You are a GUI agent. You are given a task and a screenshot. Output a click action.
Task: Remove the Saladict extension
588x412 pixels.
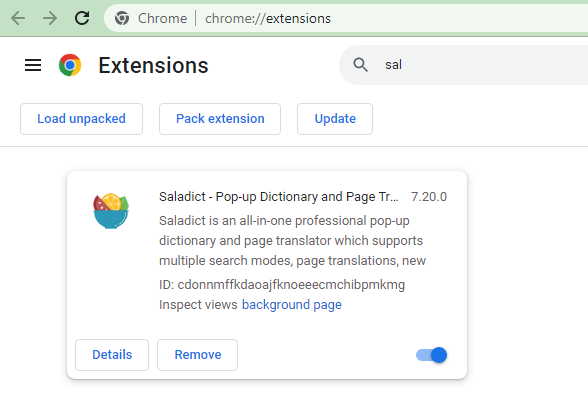pos(198,355)
